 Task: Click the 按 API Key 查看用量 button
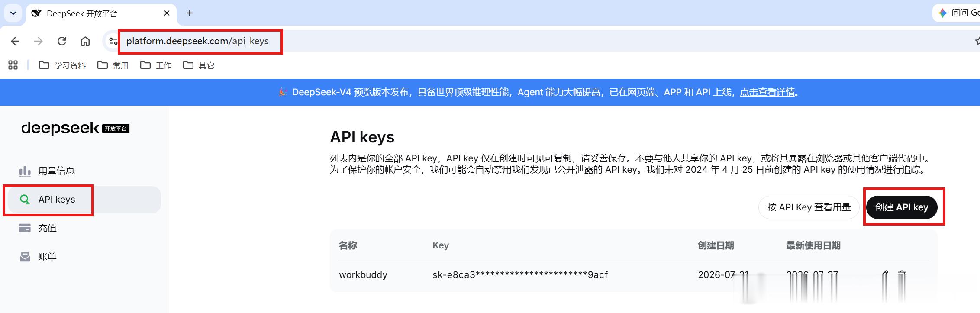pyautogui.click(x=809, y=207)
